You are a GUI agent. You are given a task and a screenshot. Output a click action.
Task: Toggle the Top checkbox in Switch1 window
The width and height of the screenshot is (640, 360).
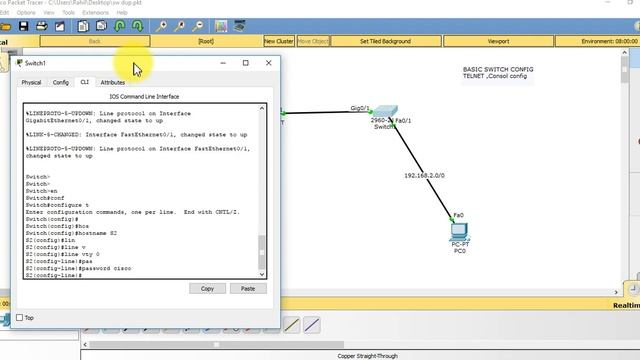[19, 318]
